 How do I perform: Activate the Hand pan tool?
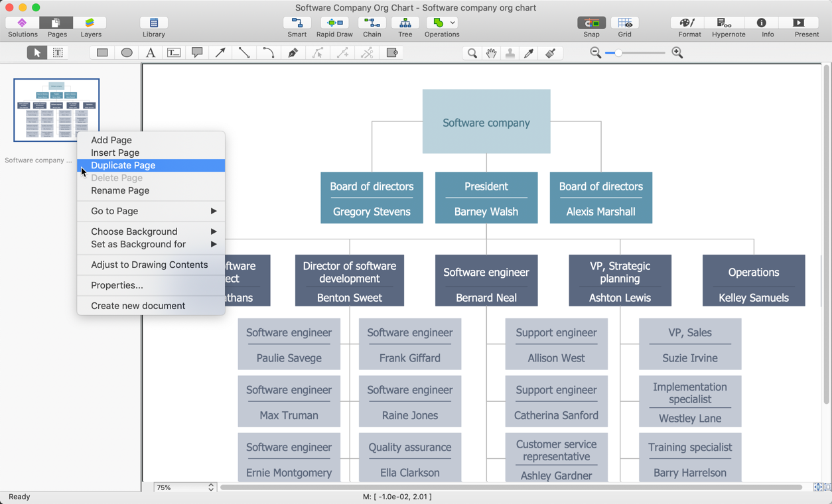(x=491, y=52)
